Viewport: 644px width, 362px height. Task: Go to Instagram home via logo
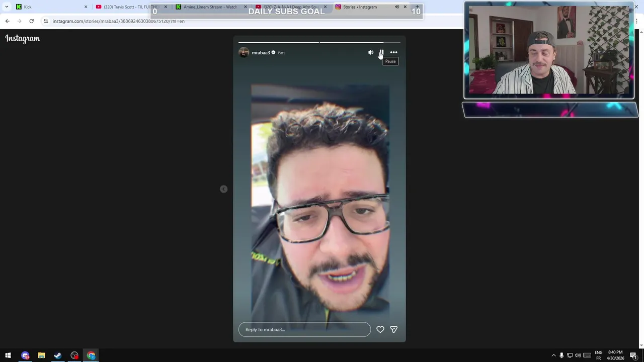click(x=23, y=38)
